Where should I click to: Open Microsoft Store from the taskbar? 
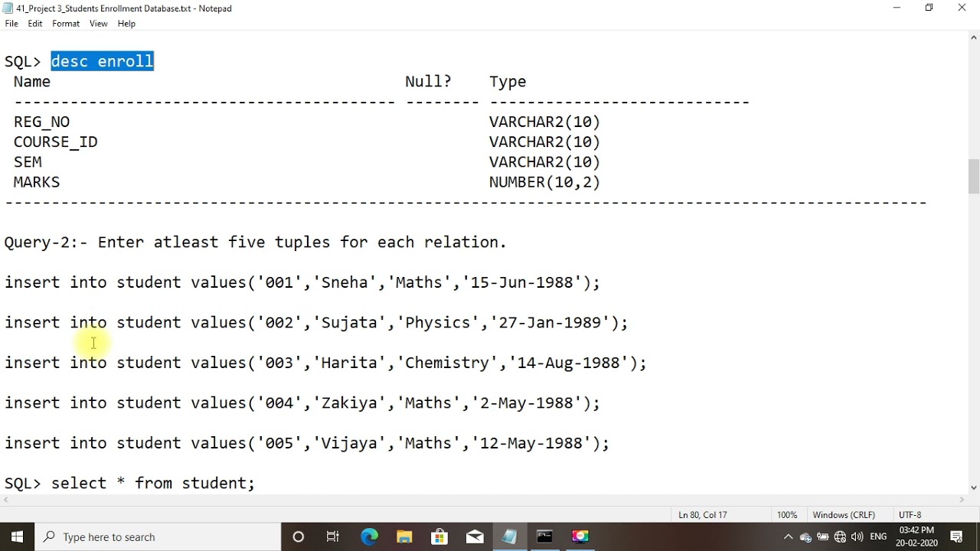pos(439,536)
